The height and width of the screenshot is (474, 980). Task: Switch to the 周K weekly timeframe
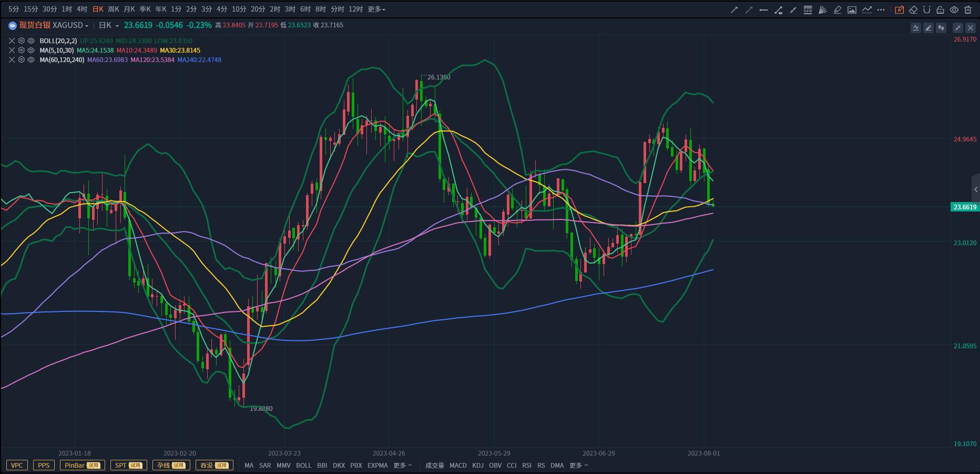(113, 9)
